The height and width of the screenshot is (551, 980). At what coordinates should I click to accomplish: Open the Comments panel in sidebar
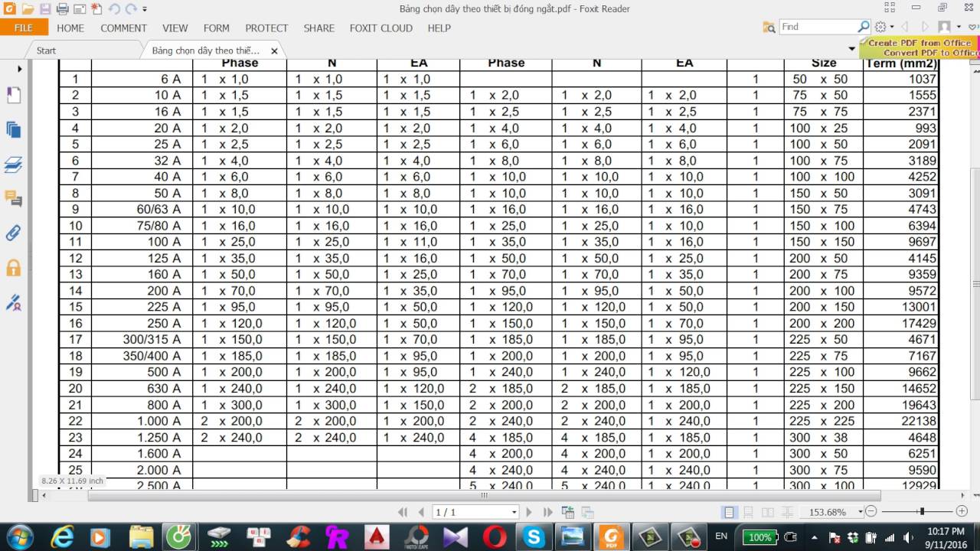(x=14, y=199)
